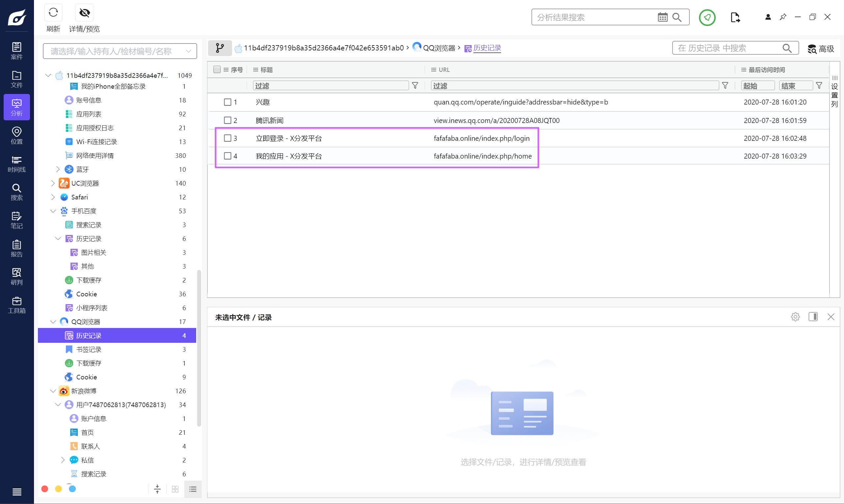Open the calendar icon in the analysis search box
This screenshot has width=844, height=504.
pyautogui.click(x=662, y=17)
